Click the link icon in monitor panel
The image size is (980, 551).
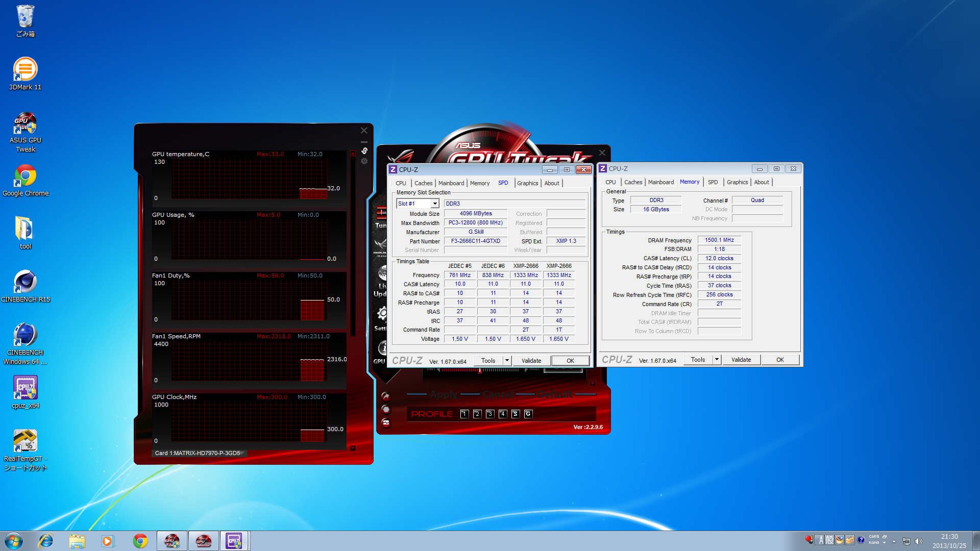click(364, 151)
